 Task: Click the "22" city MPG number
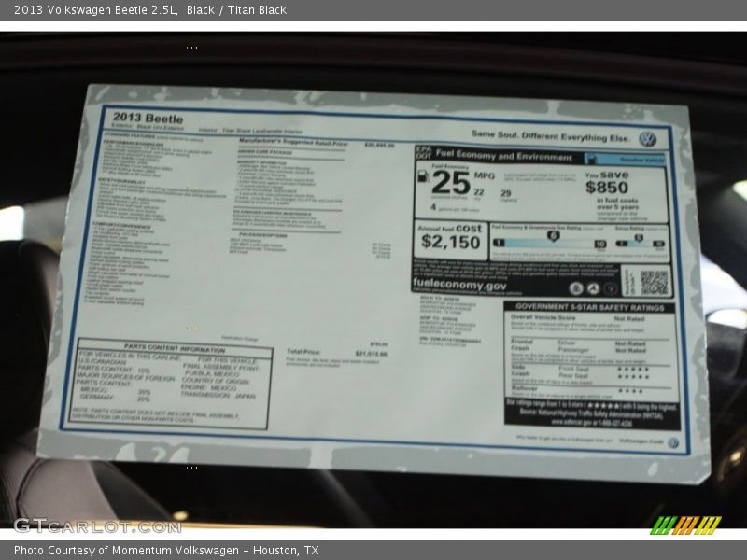[478, 192]
